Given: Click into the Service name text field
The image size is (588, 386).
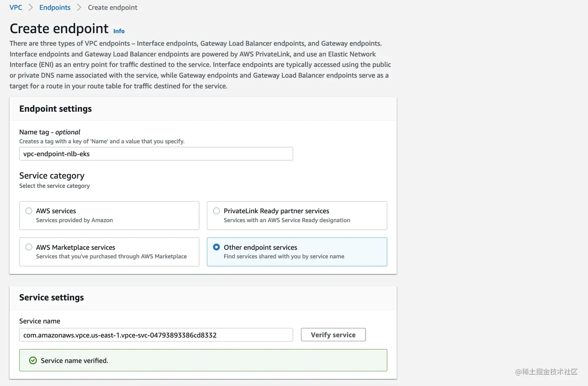Looking at the screenshot, I should click(156, 335).
